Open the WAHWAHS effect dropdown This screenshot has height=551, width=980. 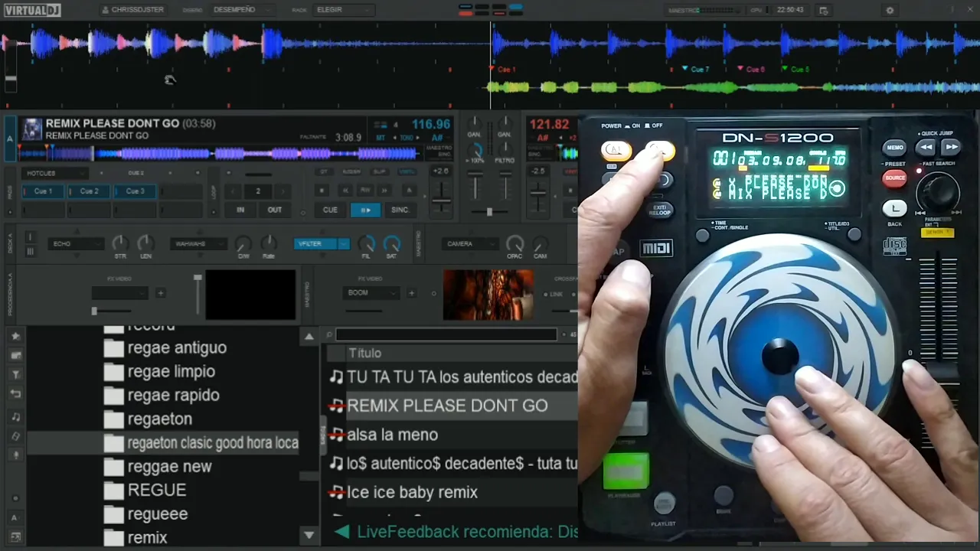coord(198,244)
